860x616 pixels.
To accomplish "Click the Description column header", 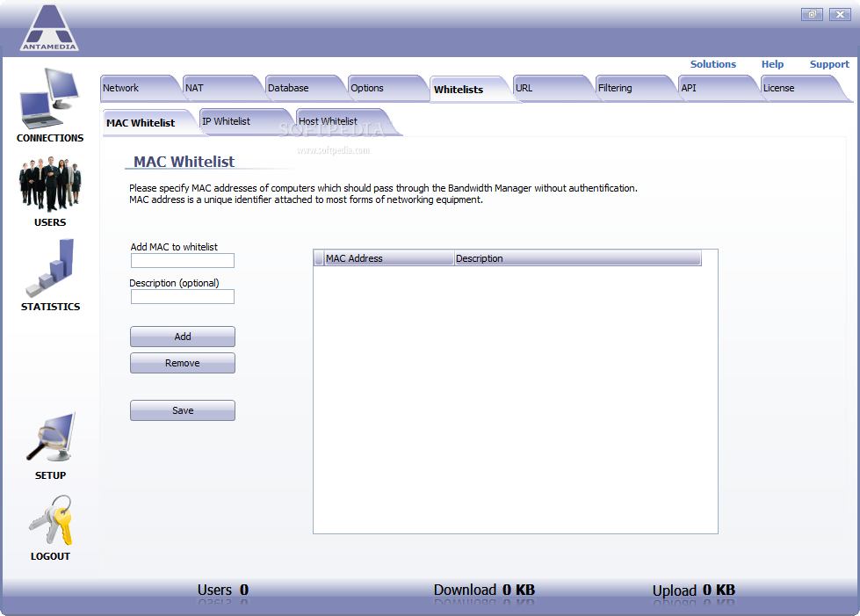I will pos(577,258).
